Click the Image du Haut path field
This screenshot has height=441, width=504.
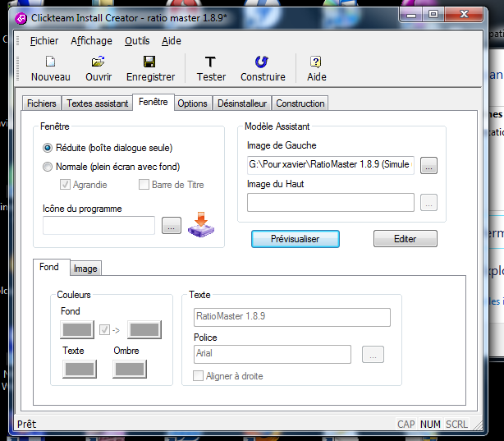click(x=331, y=202)
